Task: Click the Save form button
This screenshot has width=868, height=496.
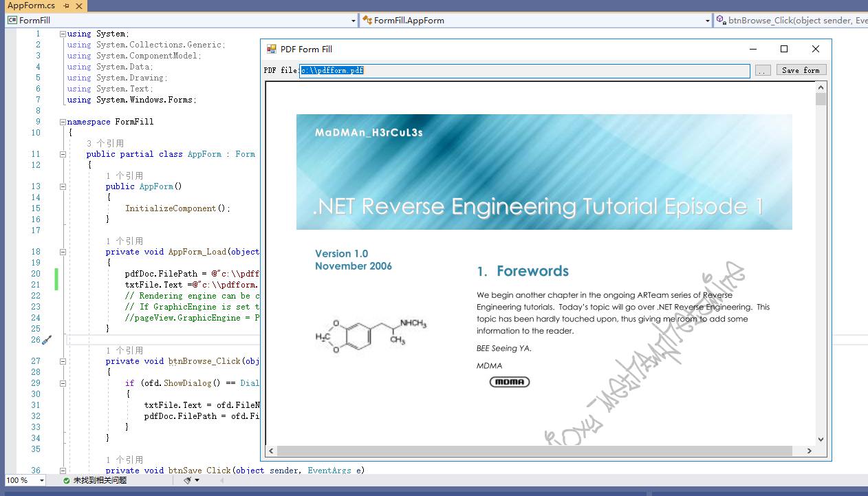Action: click(x=801, y=69)
